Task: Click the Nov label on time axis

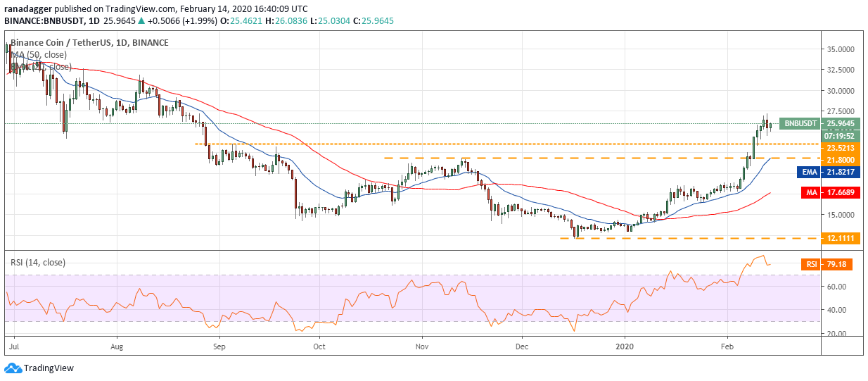Action: pos(422,346)
